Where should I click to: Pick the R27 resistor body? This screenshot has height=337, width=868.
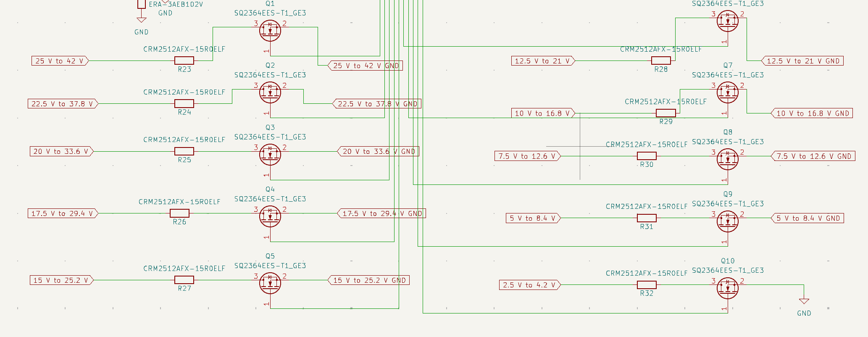(184, 280)
